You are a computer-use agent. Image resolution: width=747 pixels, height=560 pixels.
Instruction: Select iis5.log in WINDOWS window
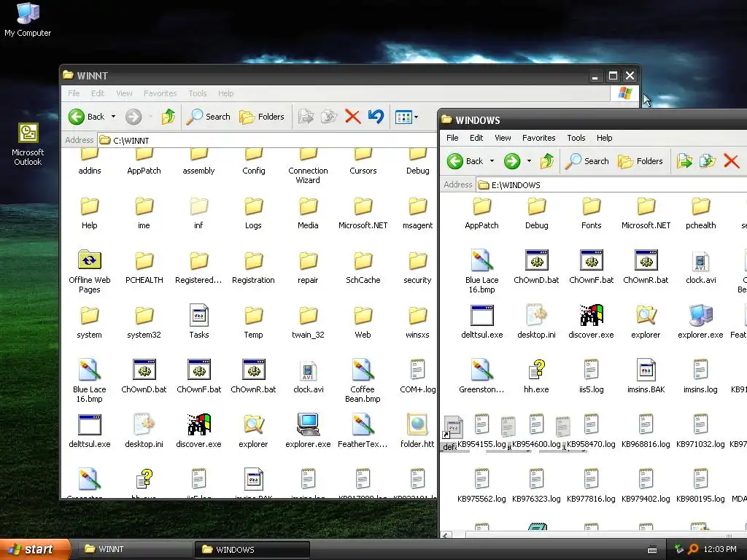591,376
